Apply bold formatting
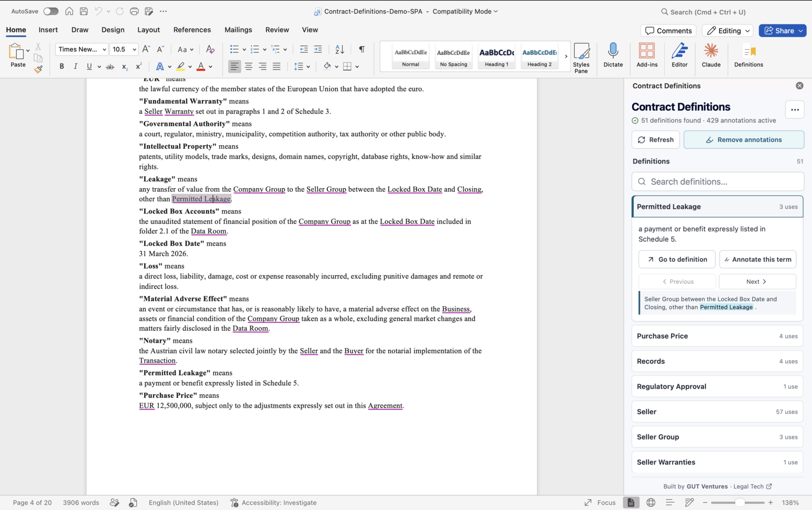Screen dimensions: 812x510 pos(62,66)
